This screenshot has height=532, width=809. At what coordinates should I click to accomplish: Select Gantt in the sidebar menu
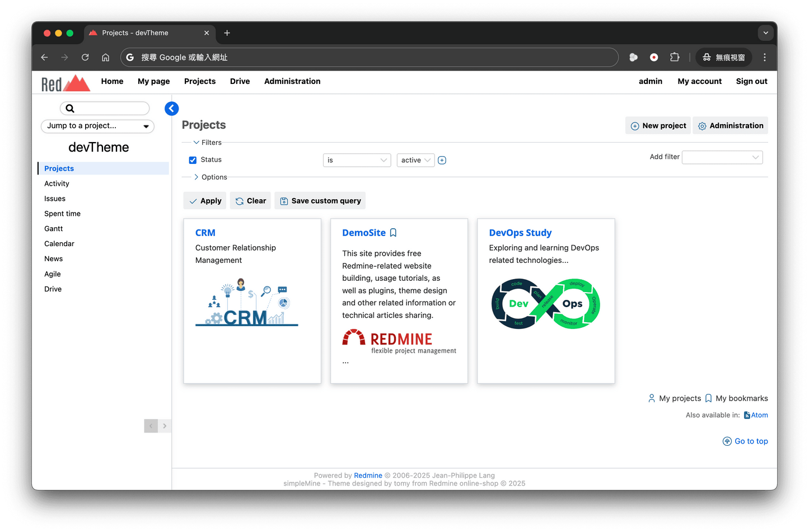[54, 229]
